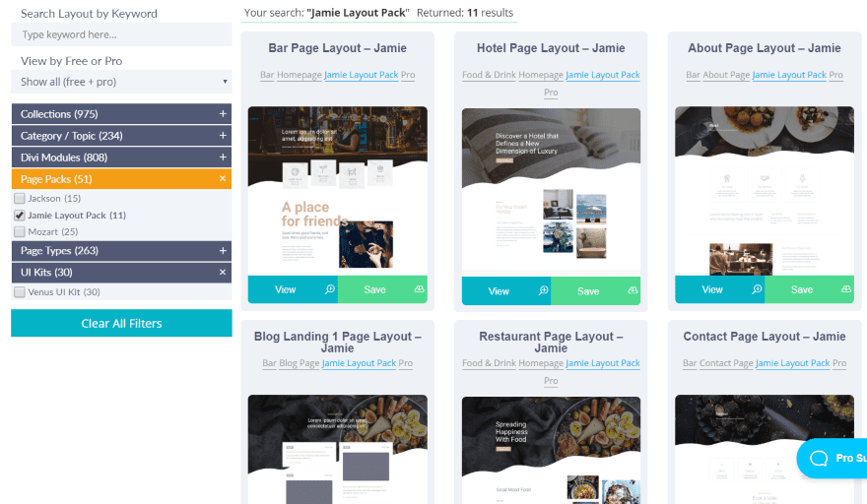This screenshot has width=867, height=504.
Task: Select Category / Topic (234) header label
Action: pos(72,136)
